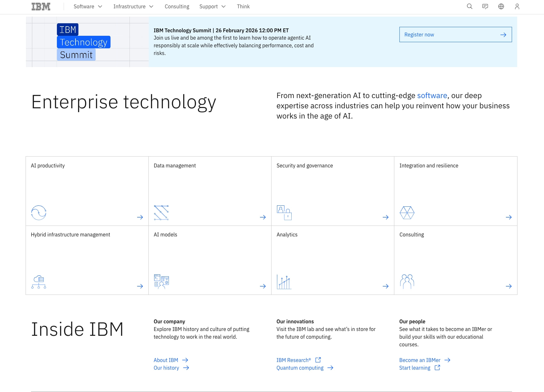Click the IBM logo in the header
544x392 pixels.
(41, 6)
